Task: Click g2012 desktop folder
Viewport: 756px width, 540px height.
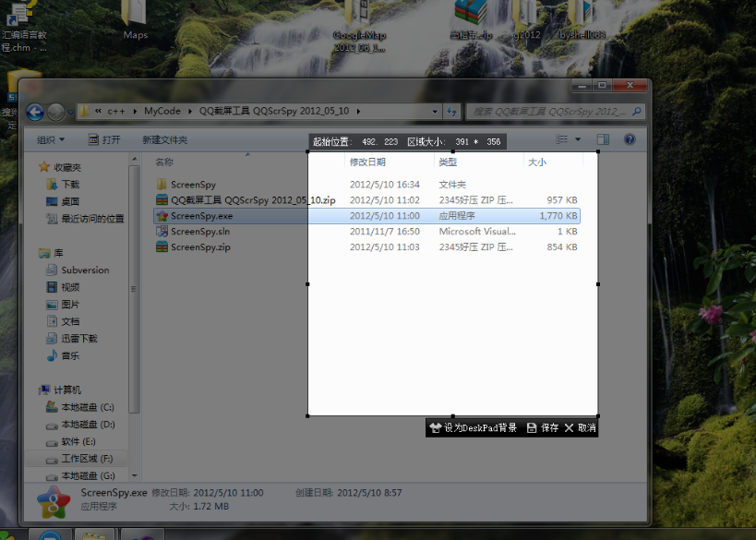Action: (x=526, y=20)
